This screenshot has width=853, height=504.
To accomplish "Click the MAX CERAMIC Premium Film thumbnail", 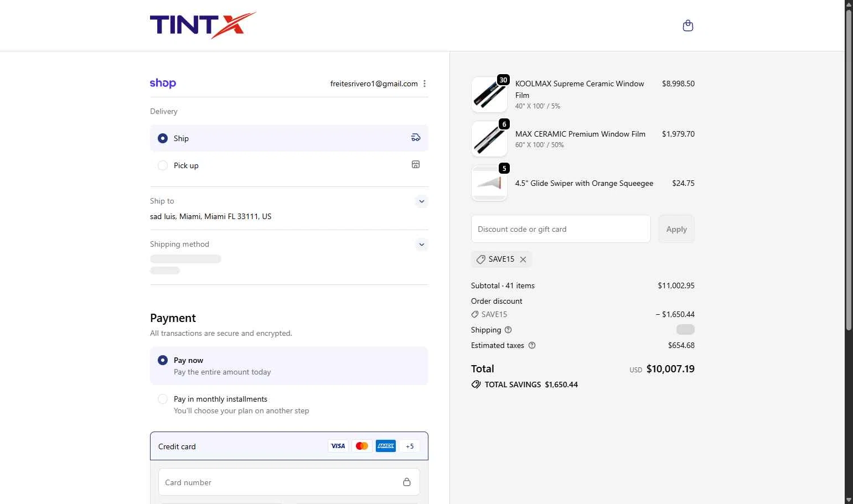I will pyautogui.click(x=489, y=139).
